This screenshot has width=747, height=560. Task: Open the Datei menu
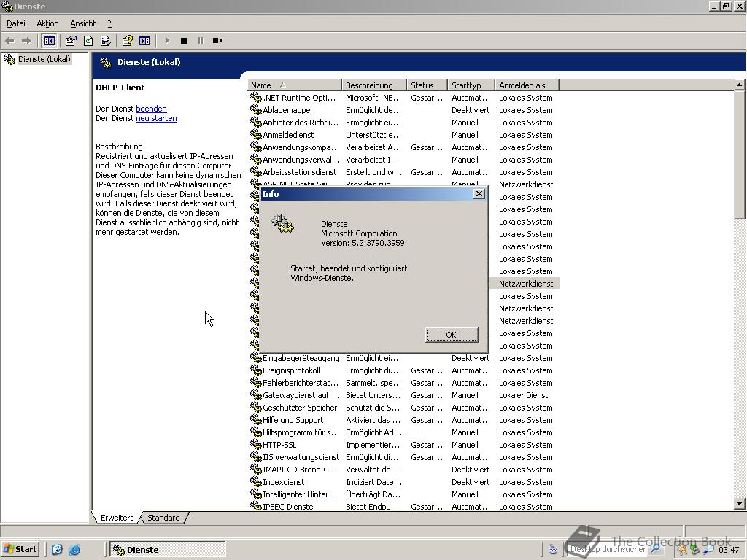15,23
